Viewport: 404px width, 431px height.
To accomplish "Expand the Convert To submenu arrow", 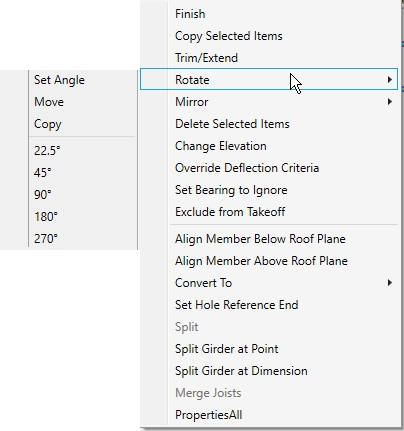I will coord(389,283).
